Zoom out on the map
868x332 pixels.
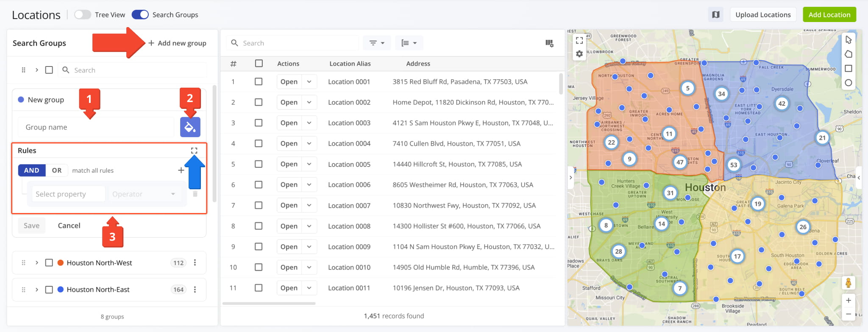click(849, 314)
